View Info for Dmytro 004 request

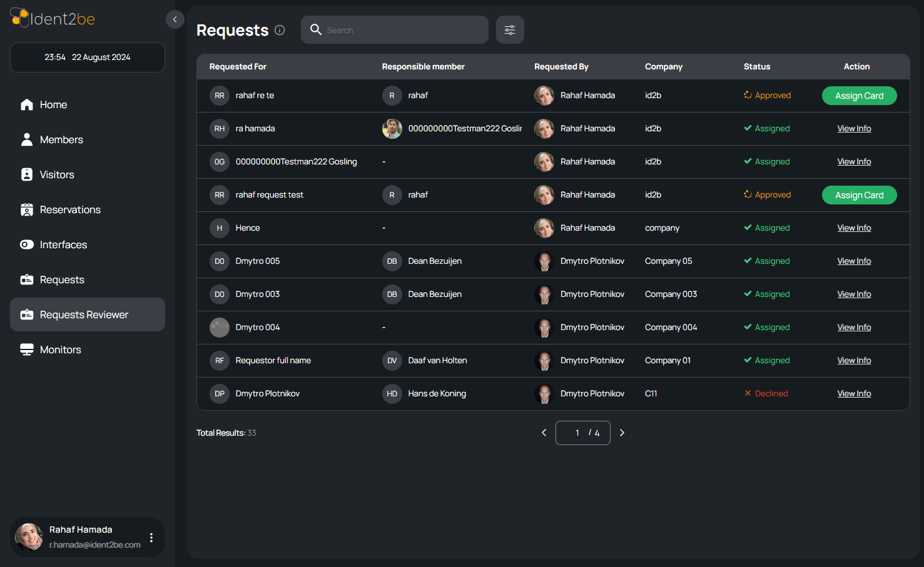coord(854,327)
